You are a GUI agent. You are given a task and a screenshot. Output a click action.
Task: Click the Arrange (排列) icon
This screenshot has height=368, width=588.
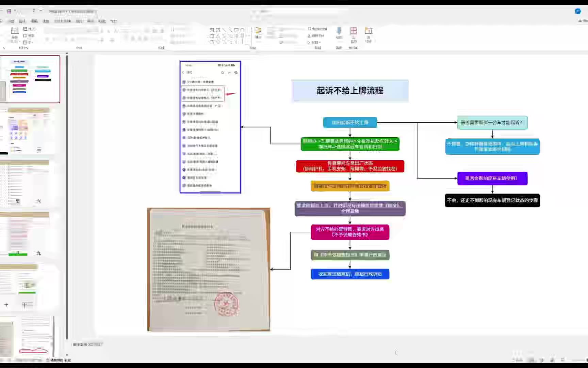[x=258, y=33]
